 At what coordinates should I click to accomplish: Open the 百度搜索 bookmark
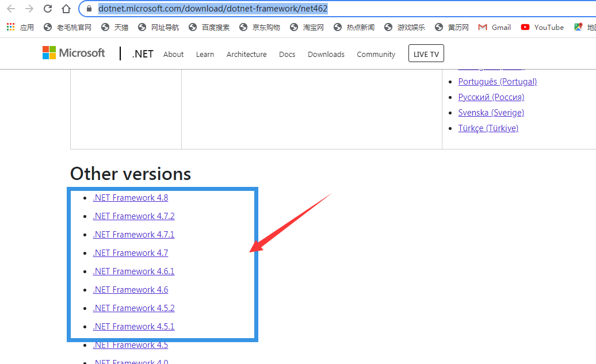coord(209,27)
